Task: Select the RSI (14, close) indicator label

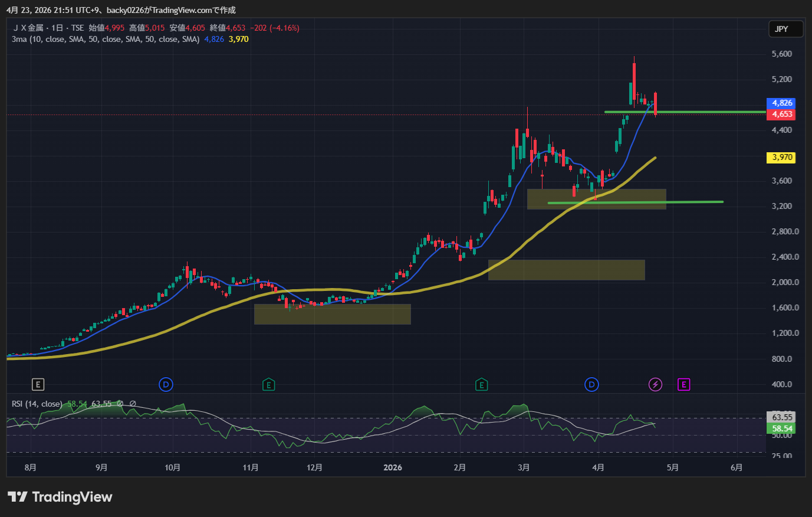Action: pyautogui.click(x=37, y=404)
